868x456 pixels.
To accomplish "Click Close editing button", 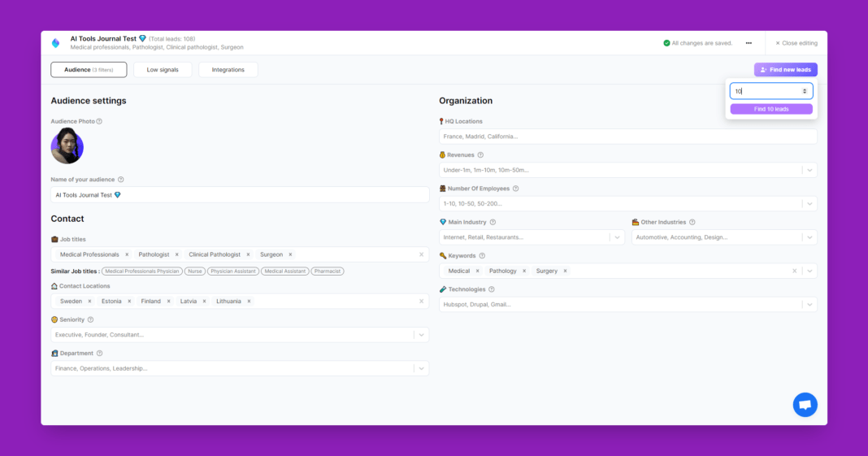I will tap(796, 43).
